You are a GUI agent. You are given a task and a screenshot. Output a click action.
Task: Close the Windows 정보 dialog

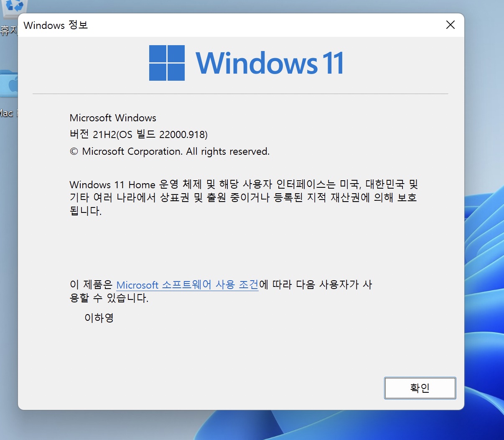451,25
